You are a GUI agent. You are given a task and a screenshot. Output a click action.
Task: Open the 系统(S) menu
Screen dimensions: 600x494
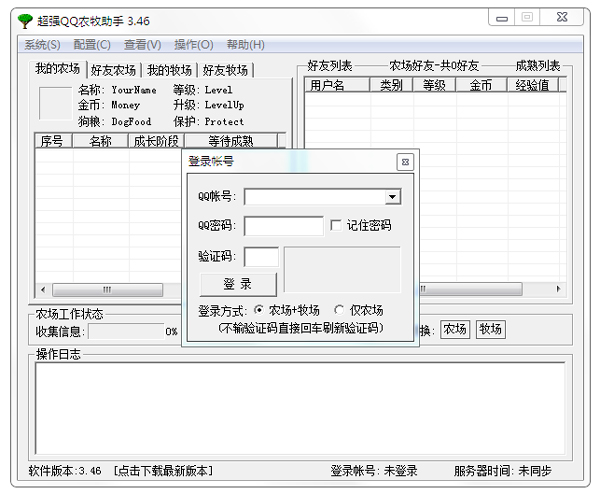tap(42, 45)
